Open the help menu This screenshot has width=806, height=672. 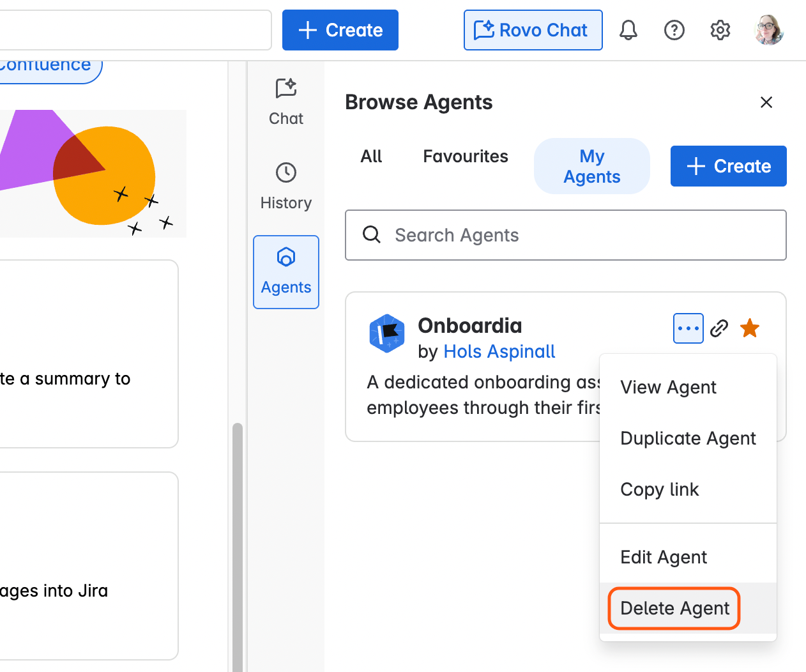coord(674,30)
